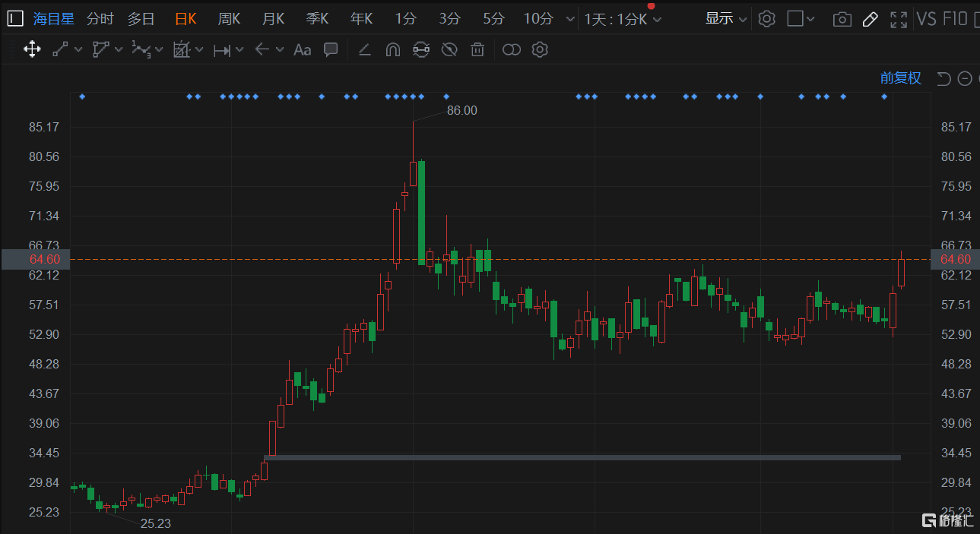Image resolution: width=980 pixels, height=534 pixels.
Task: Click the 25.23 low price label
Action: pyautogui.click(x=156, y=523)
